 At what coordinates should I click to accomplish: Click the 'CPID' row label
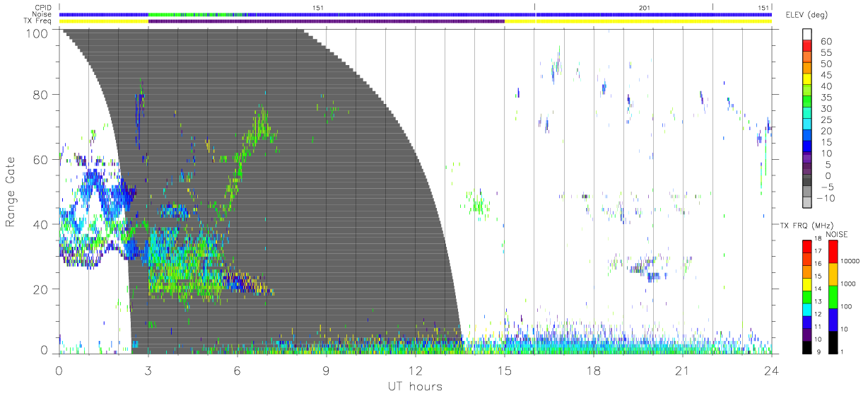45,8
